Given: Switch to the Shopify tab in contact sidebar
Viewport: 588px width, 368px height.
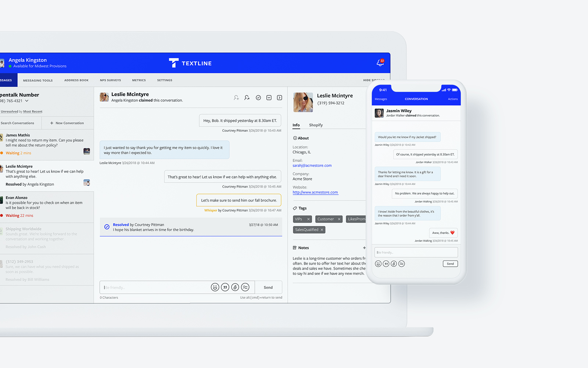Looking at the screenshot, I should (316, 125).
